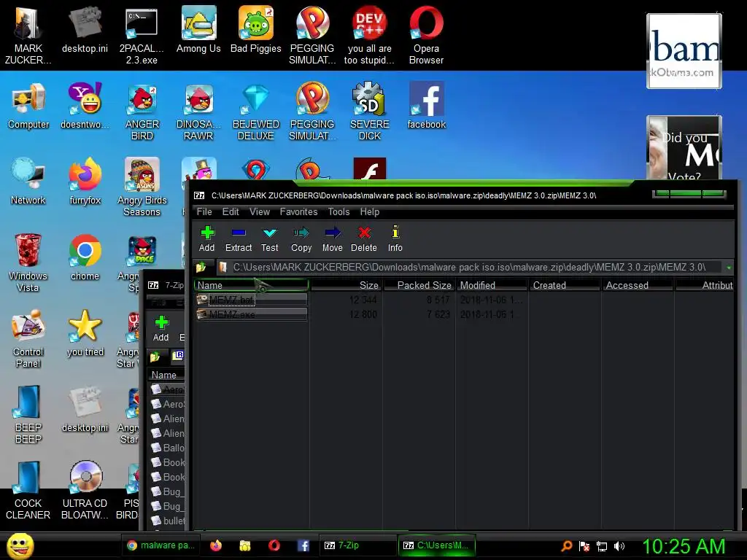
Task: Sort by the Created column header
Action: pos(565,285)
